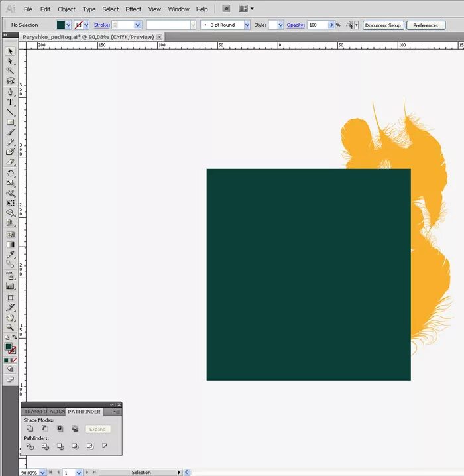This screenshot has height=476, width=464.
Task: Select the Pen tool
Action: [x=10, y=92]
